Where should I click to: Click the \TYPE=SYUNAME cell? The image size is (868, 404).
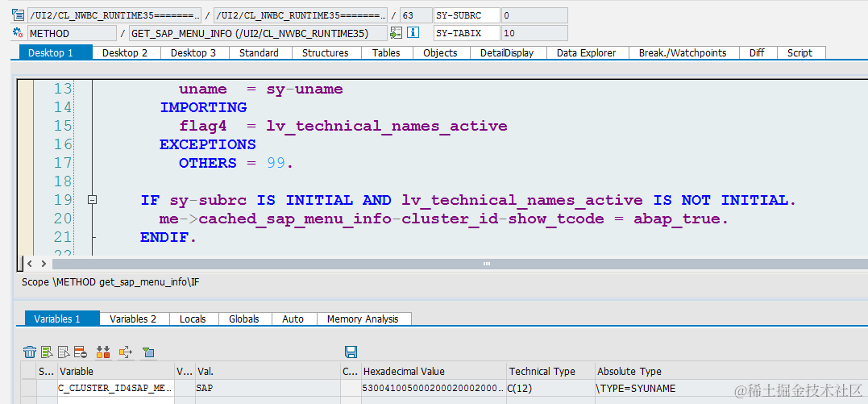tap(731, 389)
